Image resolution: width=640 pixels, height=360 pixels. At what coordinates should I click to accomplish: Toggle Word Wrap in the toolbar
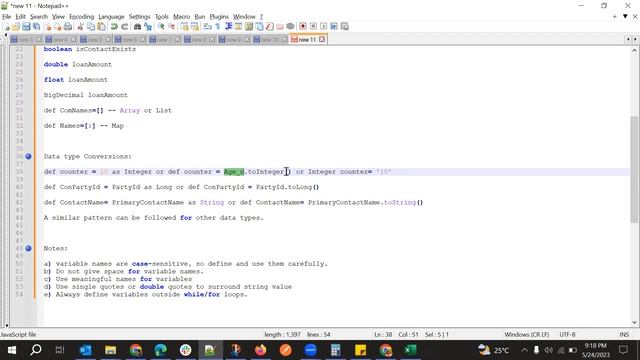tap(207, 27)
